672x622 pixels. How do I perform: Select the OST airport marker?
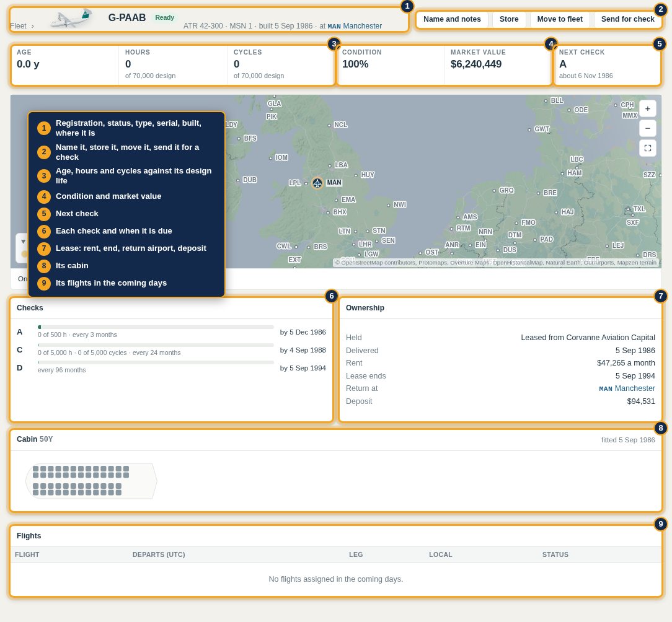pyautogui.click(x=420, y=253)
